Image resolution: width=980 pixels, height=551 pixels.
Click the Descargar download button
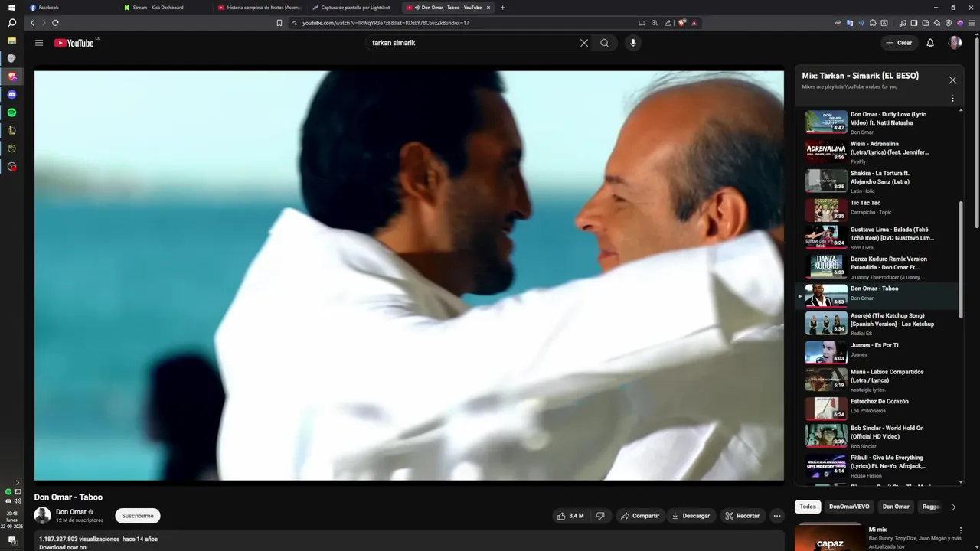pos(691,516)
